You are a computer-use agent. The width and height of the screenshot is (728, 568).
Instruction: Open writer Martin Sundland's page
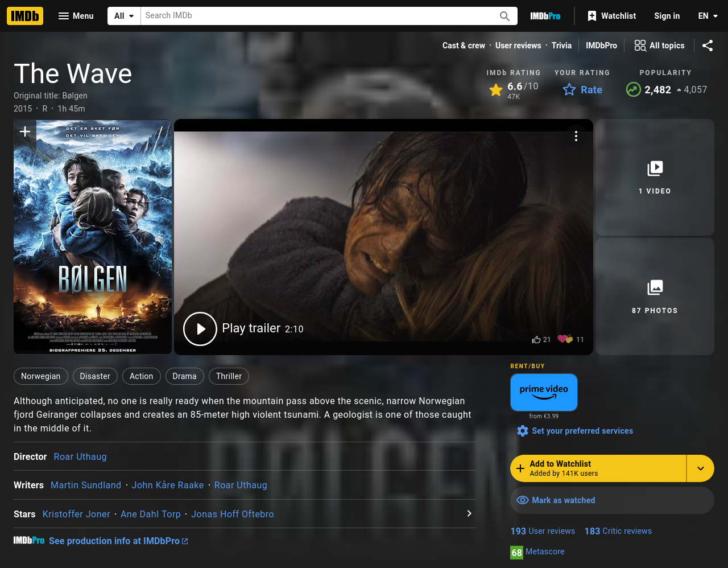(86, 485)
